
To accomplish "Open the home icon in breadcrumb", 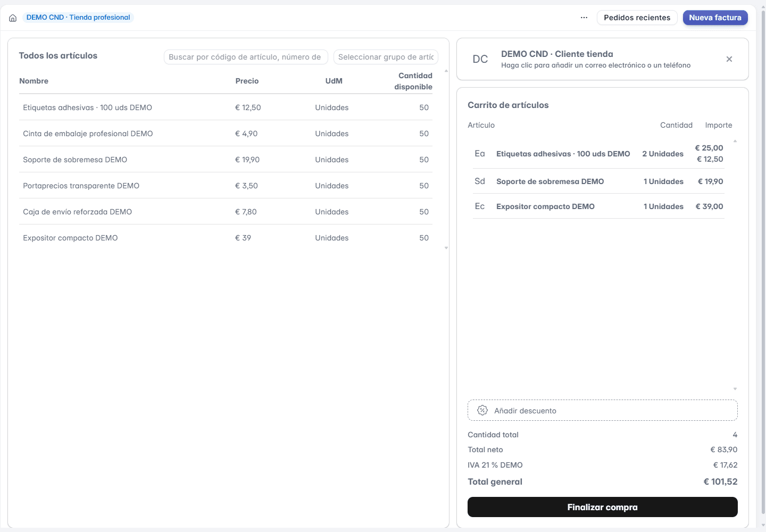I will click(x=13, y=18).
